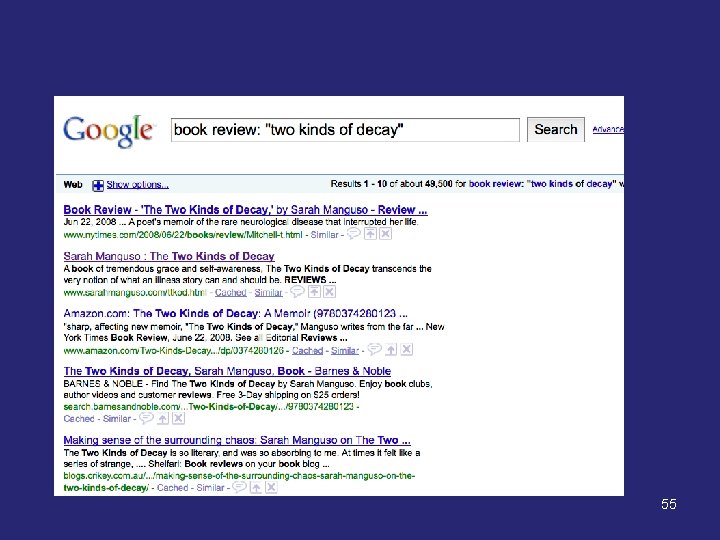
Task: Click Similar link for nytimes.com result
Action: click(x=324, y=235)
